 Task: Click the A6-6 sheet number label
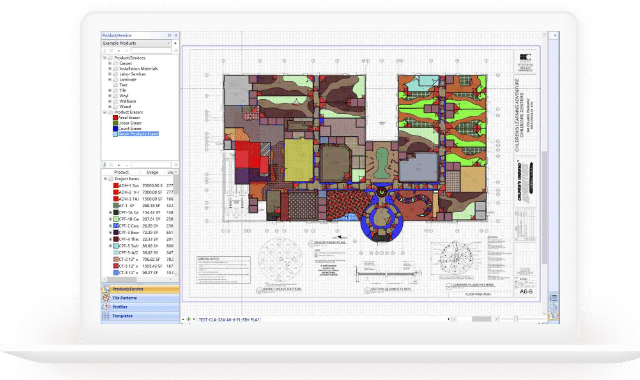click(526, 291)
